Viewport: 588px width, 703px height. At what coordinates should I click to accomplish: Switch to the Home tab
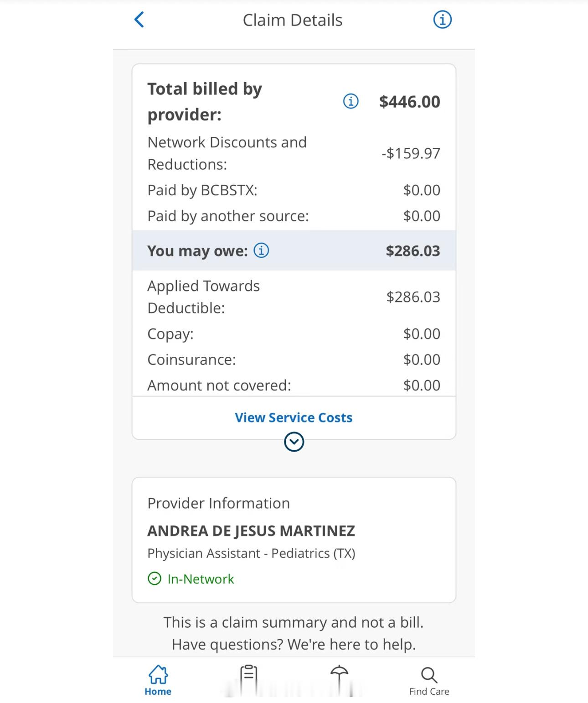coord(158,681)
